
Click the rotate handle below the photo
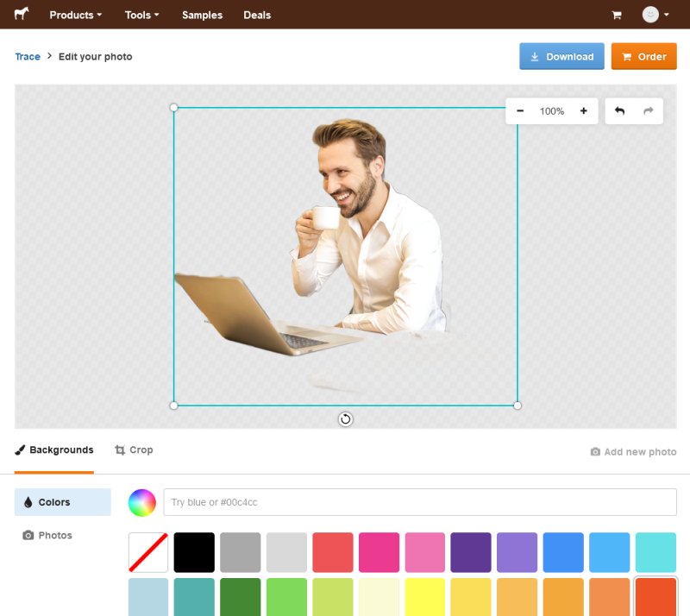pos(345,419)
